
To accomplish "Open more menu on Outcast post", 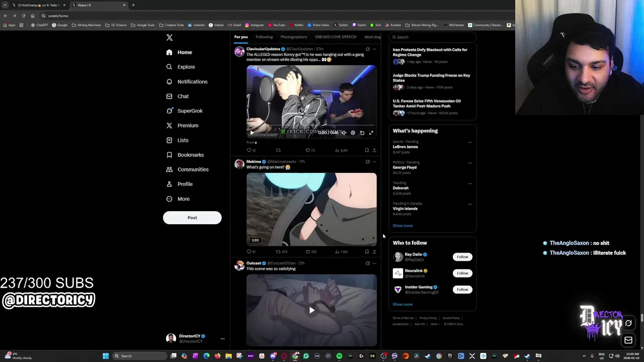I will [374, 263].
